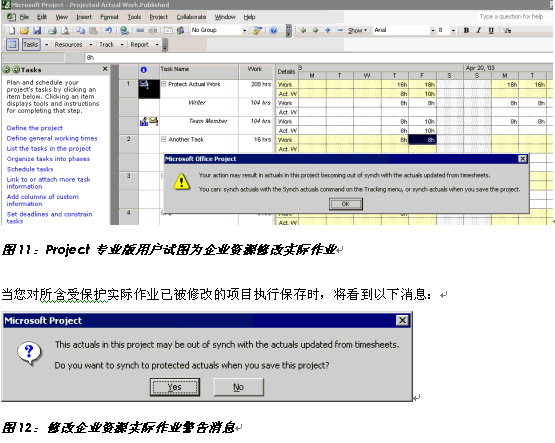Open the Window menu
This screenshot has width=555, height=443.
(225, 17)
